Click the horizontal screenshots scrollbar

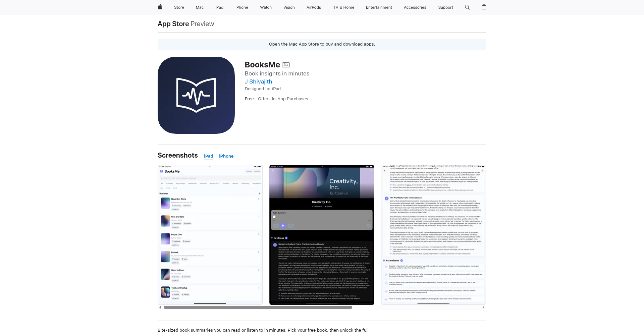click(x=258, y=307)
